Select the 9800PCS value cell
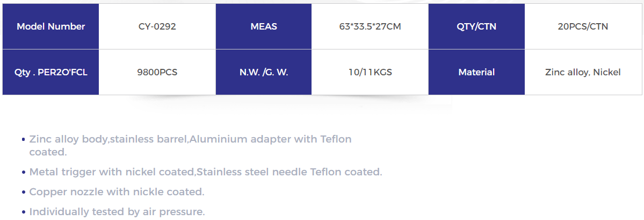This screenshot has height=220, width=644. coord(157,72)
